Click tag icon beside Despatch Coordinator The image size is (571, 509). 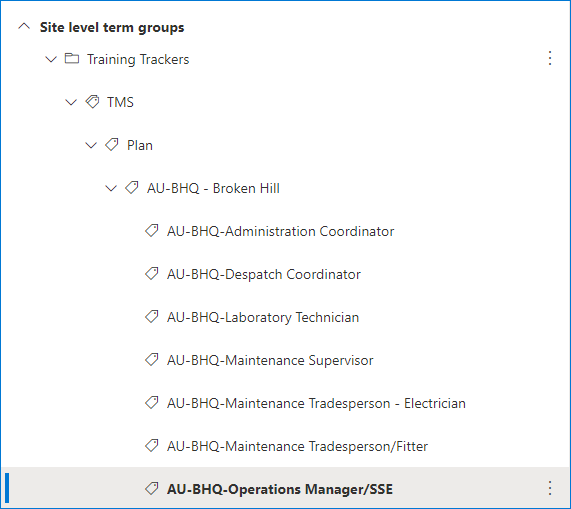pos(152,273)
